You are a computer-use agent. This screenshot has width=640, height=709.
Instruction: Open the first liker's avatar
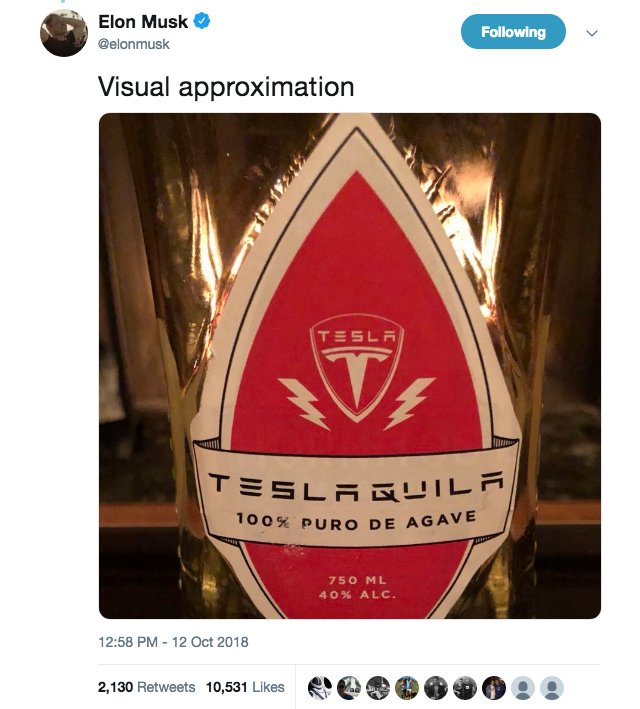click(319, 688)
